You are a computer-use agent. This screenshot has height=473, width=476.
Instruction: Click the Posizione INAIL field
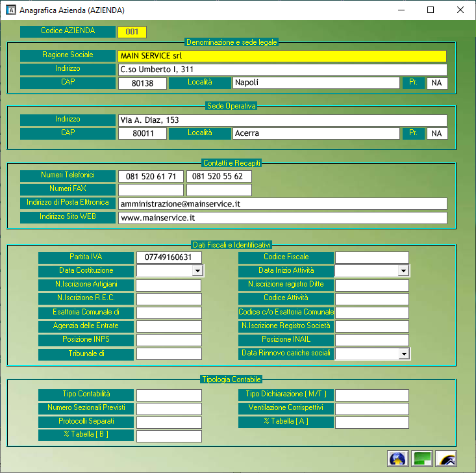tap(372, 340)
